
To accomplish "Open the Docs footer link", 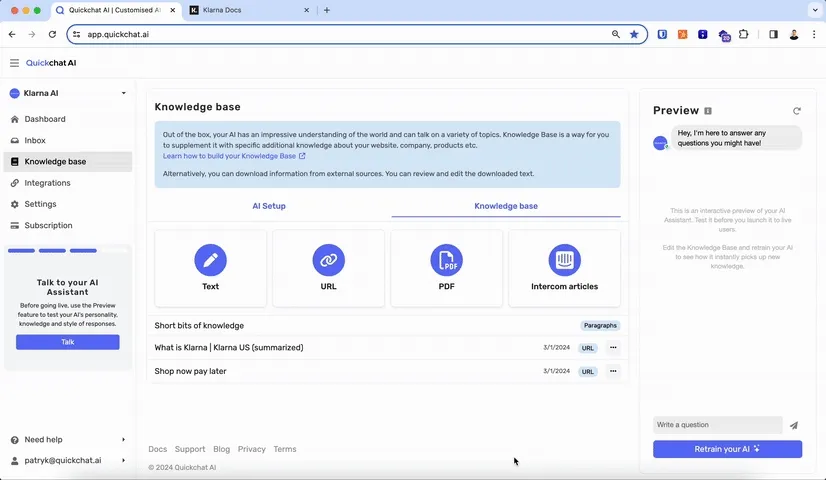I will click(158, 449).
